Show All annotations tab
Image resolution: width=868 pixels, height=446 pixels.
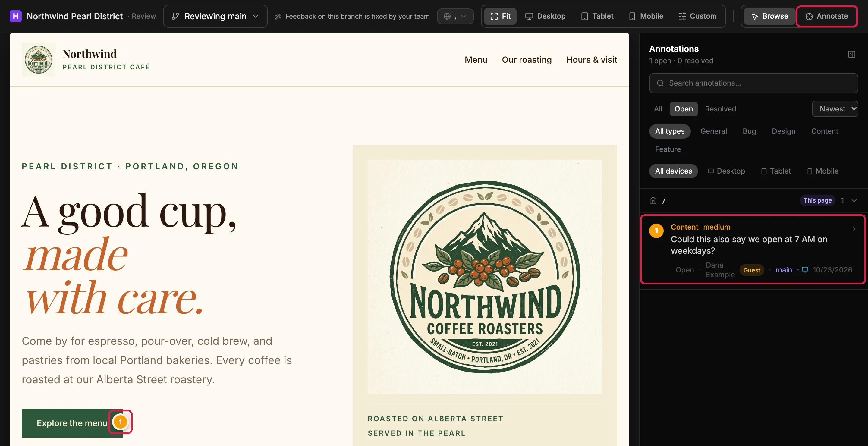pos(658,109)
